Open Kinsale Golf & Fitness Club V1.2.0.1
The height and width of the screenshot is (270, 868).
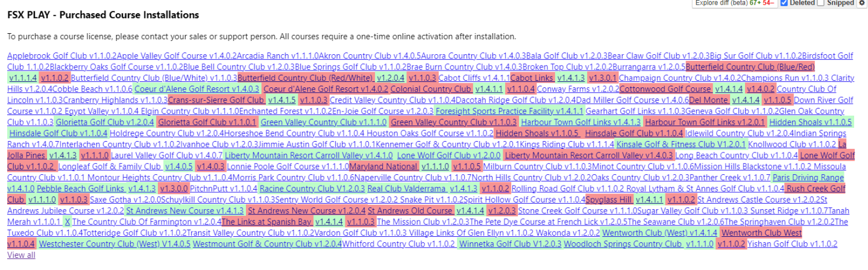pos(681,145)
